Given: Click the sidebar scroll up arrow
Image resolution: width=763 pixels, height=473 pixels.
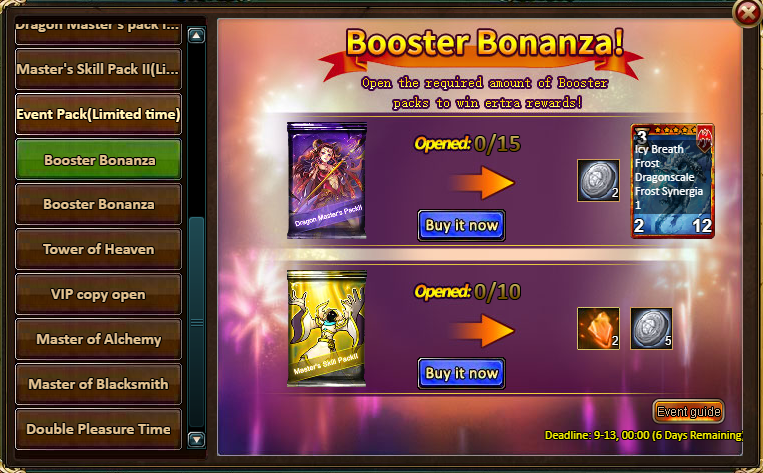Looking at the screenshot, I should 197,36.
